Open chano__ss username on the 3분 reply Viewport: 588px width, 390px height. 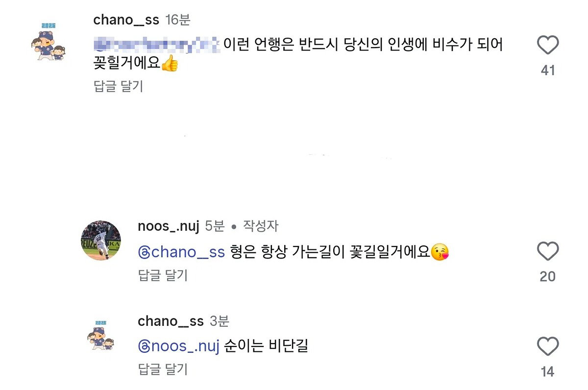[171, 321]
